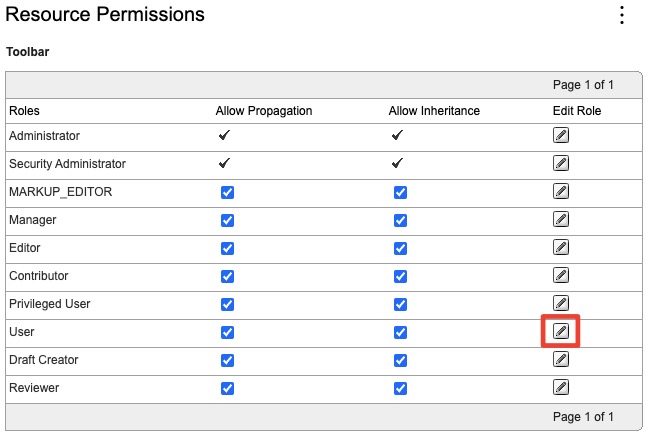
Task: Open the edit pencil for MARKUP_EDITOR
Action: tap(561, 191)
